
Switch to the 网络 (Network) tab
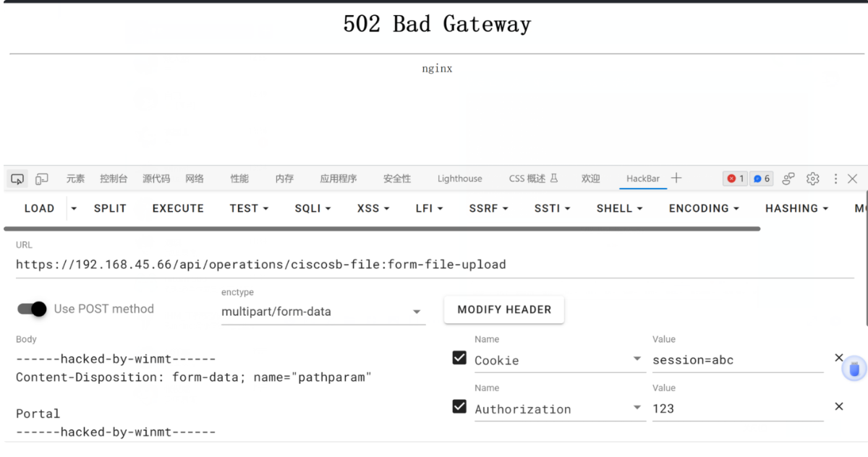tap(195, 179)
